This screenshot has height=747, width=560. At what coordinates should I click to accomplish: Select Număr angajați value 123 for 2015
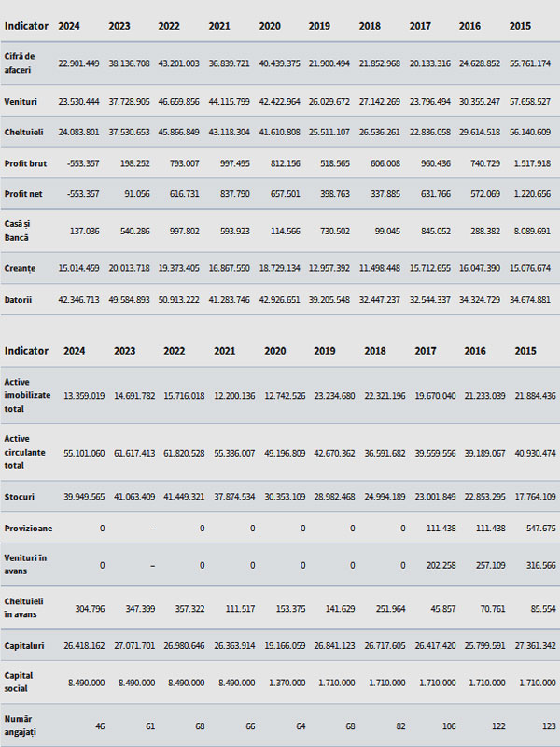click(549, 726)
